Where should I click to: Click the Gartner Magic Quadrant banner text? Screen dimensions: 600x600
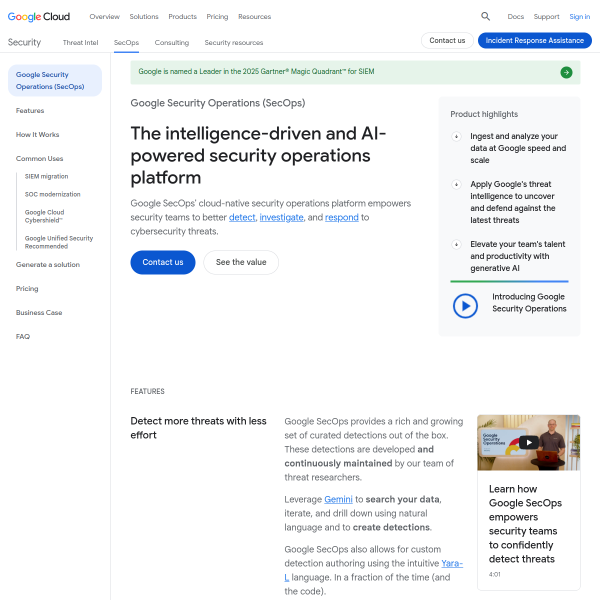tap(256, 72)
